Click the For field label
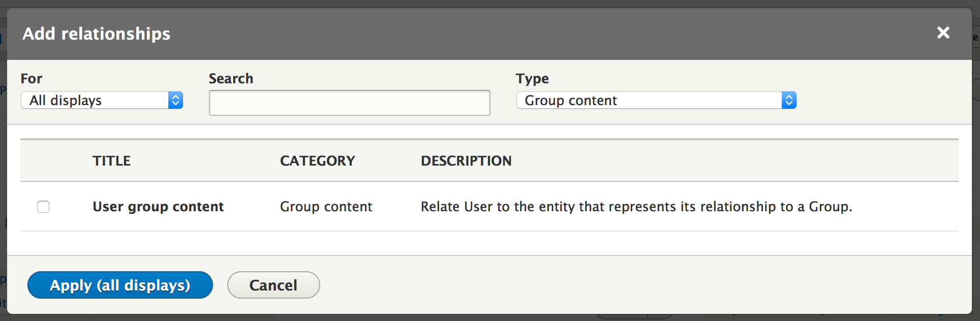This screenshot has height=321, width=980. click(x=32, y=79)
